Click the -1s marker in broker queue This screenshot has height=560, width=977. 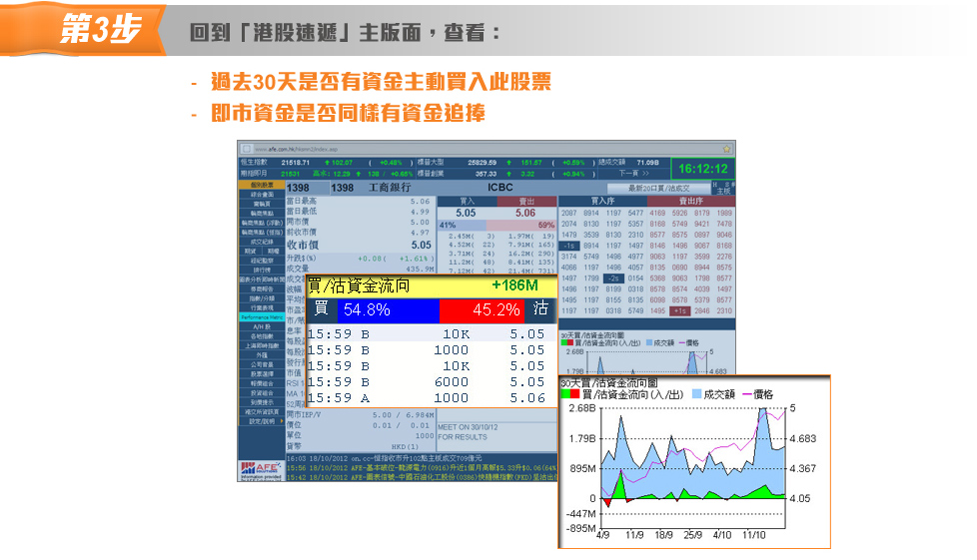[x=568, y=245]
